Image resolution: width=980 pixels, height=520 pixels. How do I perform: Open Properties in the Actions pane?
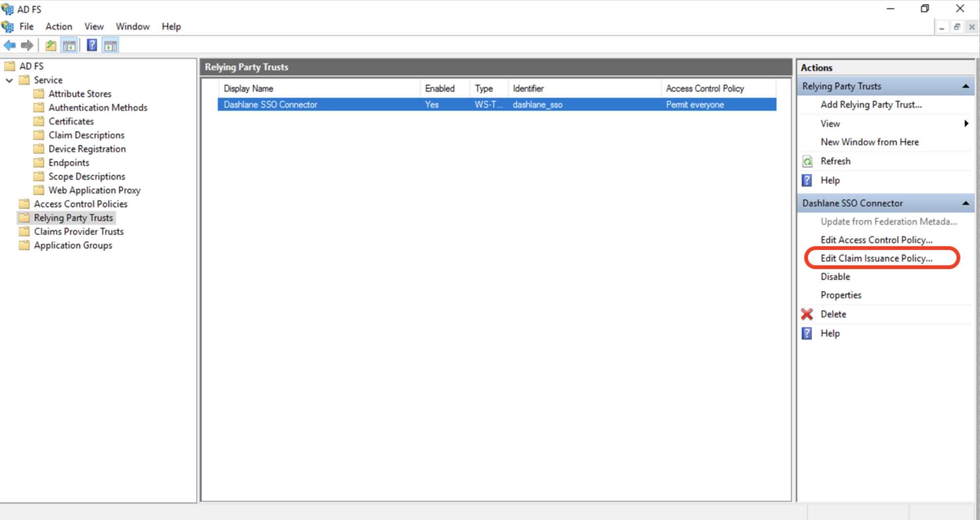[x=841, y=295]
